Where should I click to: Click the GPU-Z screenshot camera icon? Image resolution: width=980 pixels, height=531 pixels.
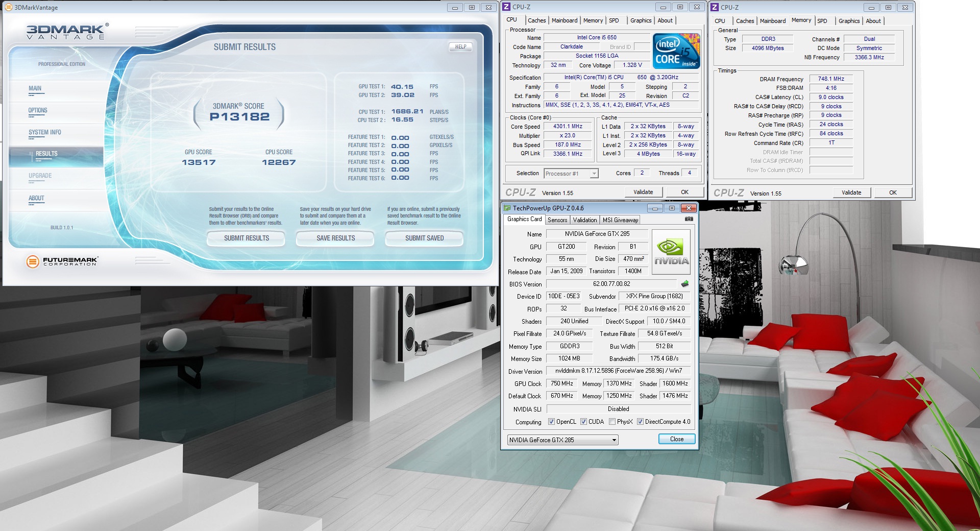pyautogui.click(x=689, y=219)
